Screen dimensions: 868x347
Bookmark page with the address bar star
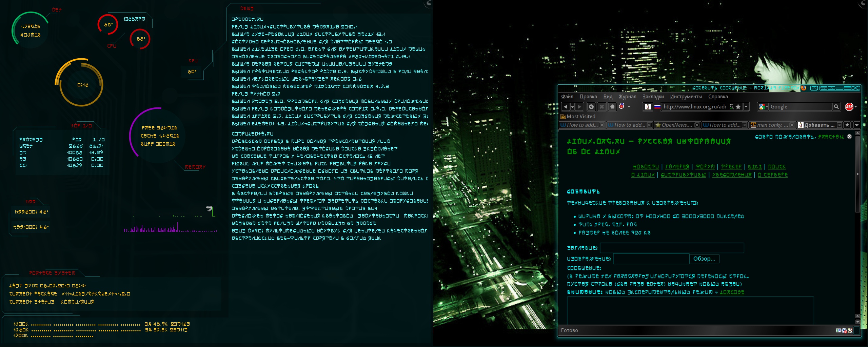click(738, 107)
